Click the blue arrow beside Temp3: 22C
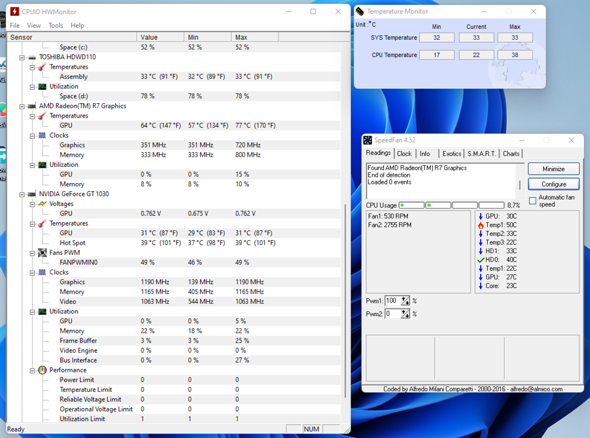 click(481, 242)
